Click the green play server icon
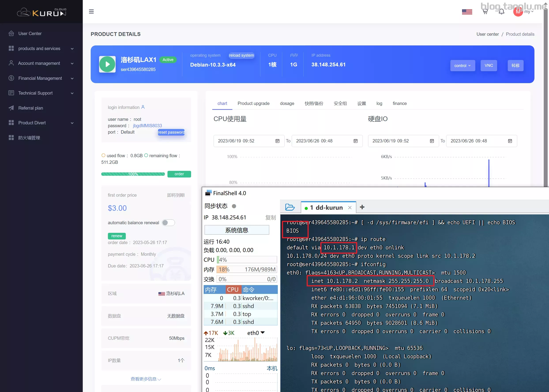This screenshot has height=392, width=549. (107, 64)
